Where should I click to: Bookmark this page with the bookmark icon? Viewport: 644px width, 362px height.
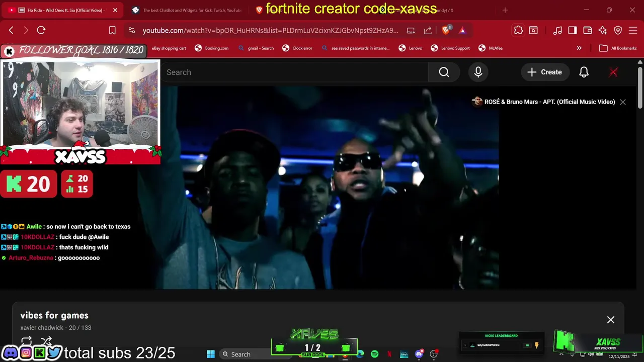[113, 30]
